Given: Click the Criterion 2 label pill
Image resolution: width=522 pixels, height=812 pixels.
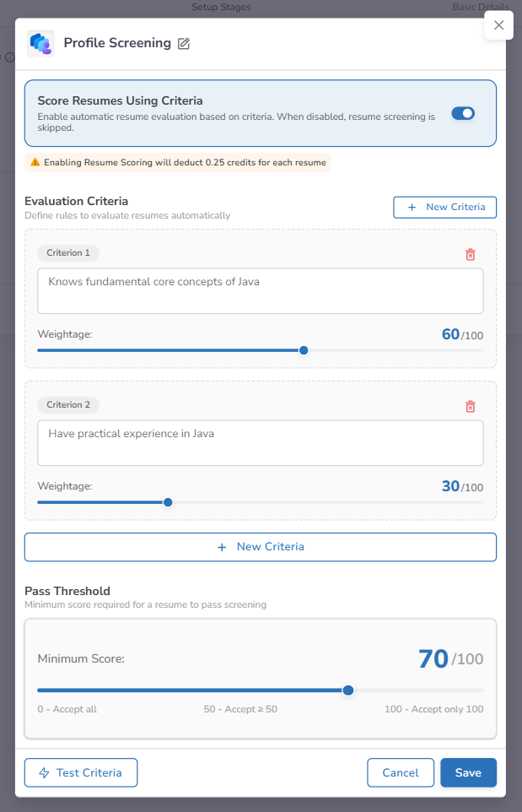Looking at the screenshot, I should pyautogui.click(x=68, y=404).
